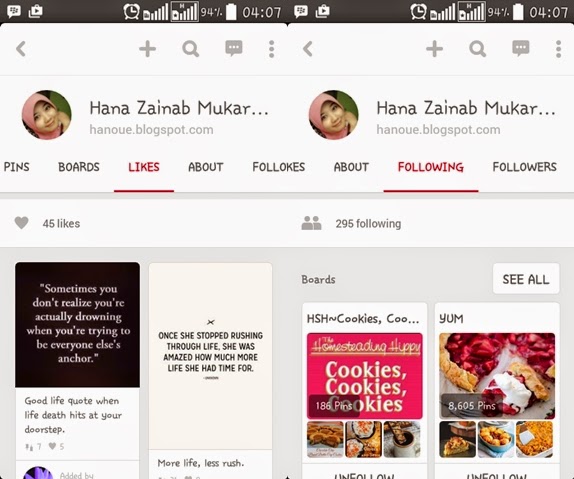Tap the plus icon on right screen
The height and width of the screenshot is (479, 574).
click(435, 49)
